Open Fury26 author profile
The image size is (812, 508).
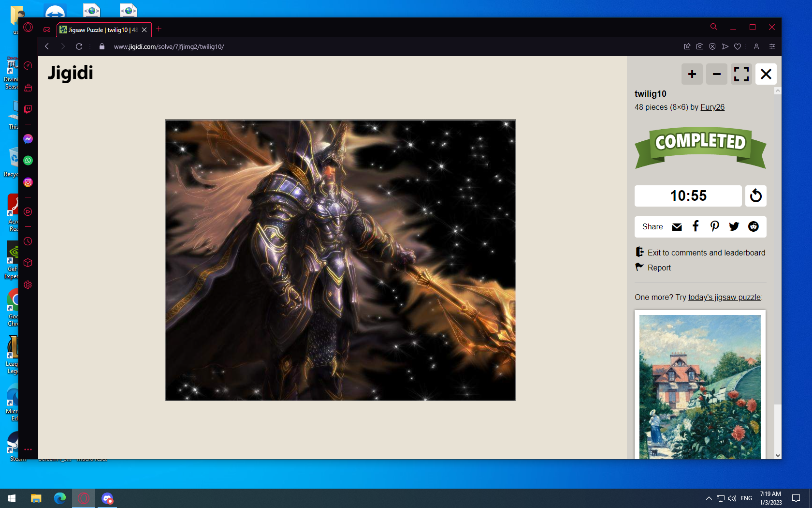pyautogui.click(x=712, y=107)
